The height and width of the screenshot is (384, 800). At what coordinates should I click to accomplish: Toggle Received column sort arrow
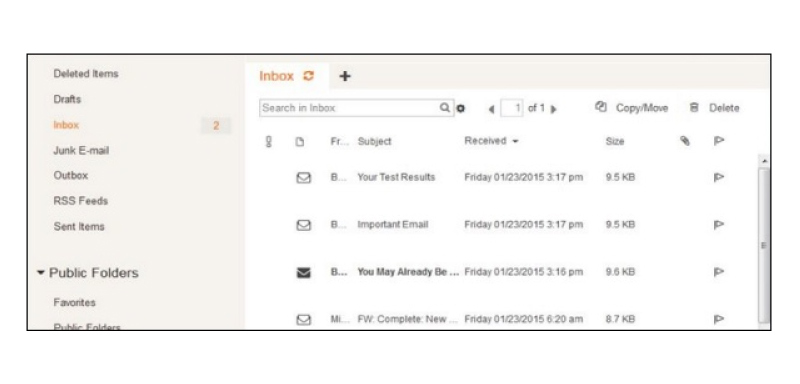[515, 141]
